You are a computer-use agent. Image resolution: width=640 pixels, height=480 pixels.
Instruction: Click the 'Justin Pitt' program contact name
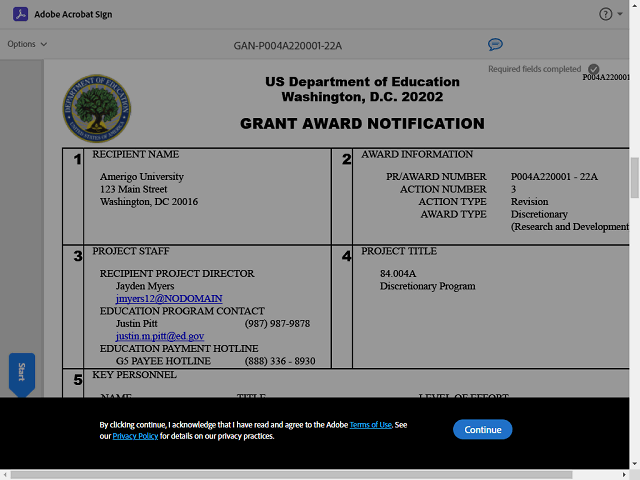tap(136, 324)
